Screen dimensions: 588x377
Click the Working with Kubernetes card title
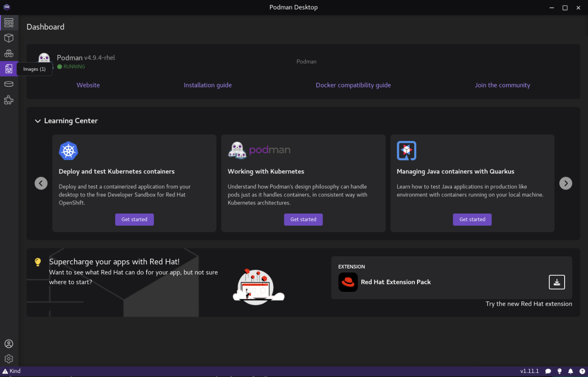[x=266, y=172]
